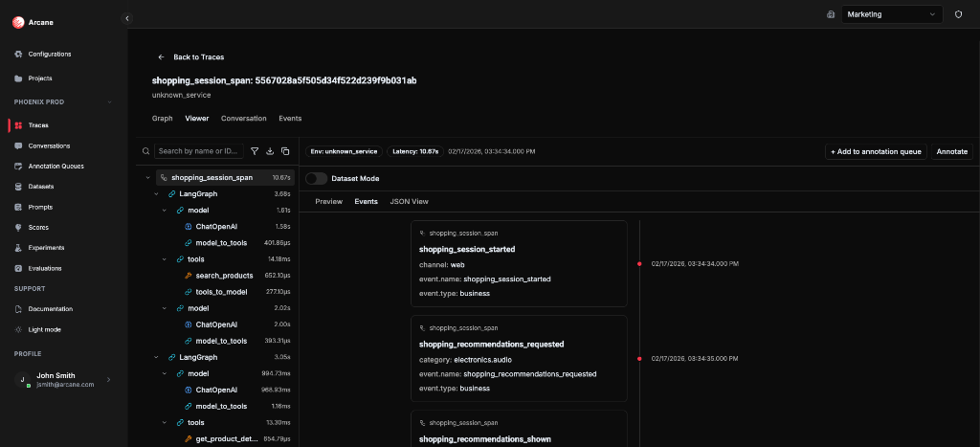Expand John Smith profile menu chevron
This screenshot has width=980, height=447.
109,380
